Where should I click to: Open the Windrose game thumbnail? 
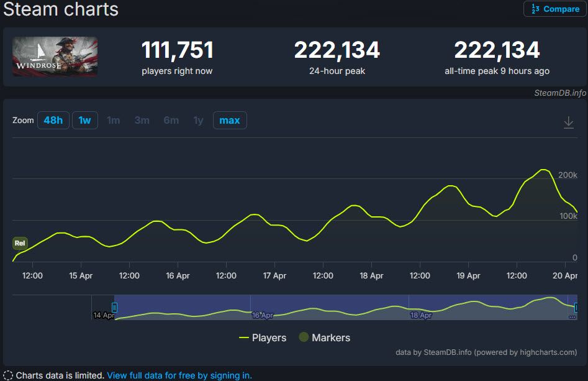click(x=55, y=57)
